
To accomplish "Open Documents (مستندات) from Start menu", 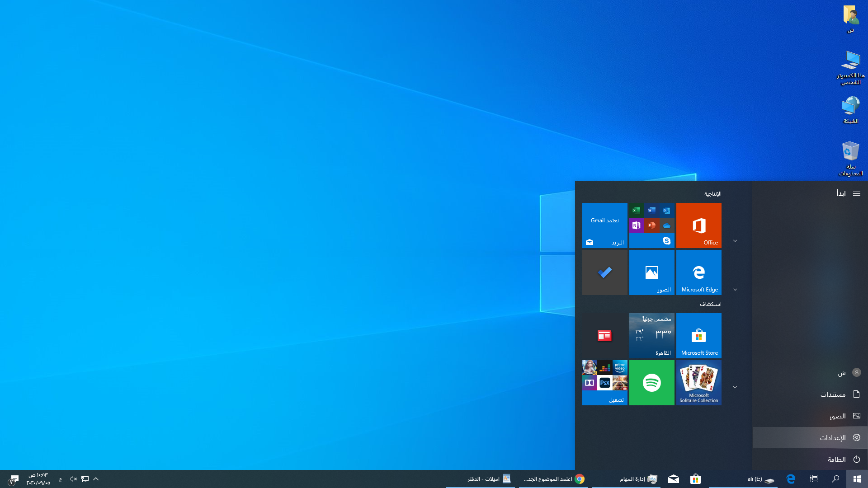I will [810, 394].
